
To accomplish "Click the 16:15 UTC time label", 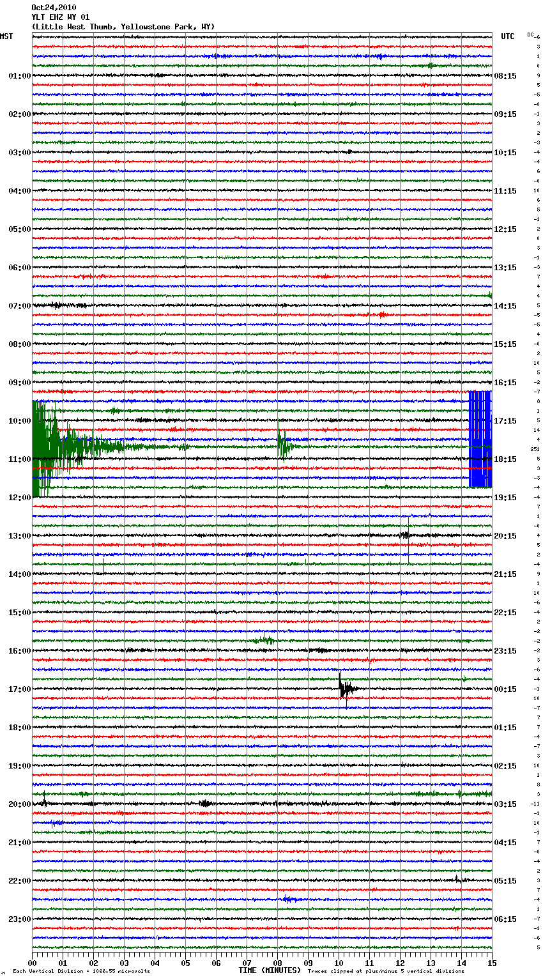I will tap(505, 383).
